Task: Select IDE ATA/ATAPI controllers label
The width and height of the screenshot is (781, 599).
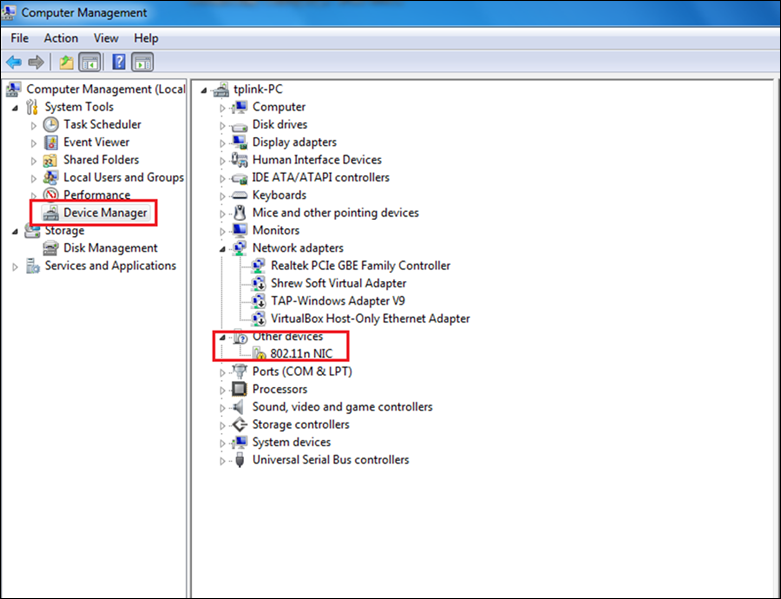Action: point(321,178)
